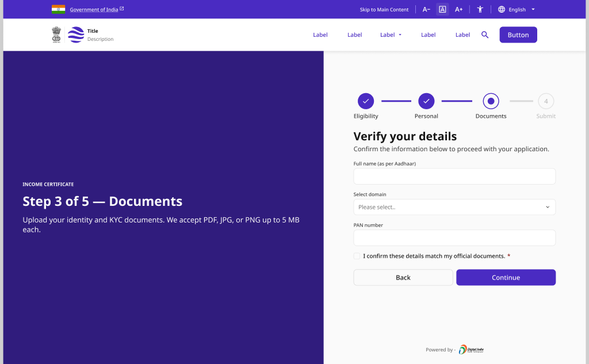
Task: Click the Digital India logo
Action: [x=471, y=350]
